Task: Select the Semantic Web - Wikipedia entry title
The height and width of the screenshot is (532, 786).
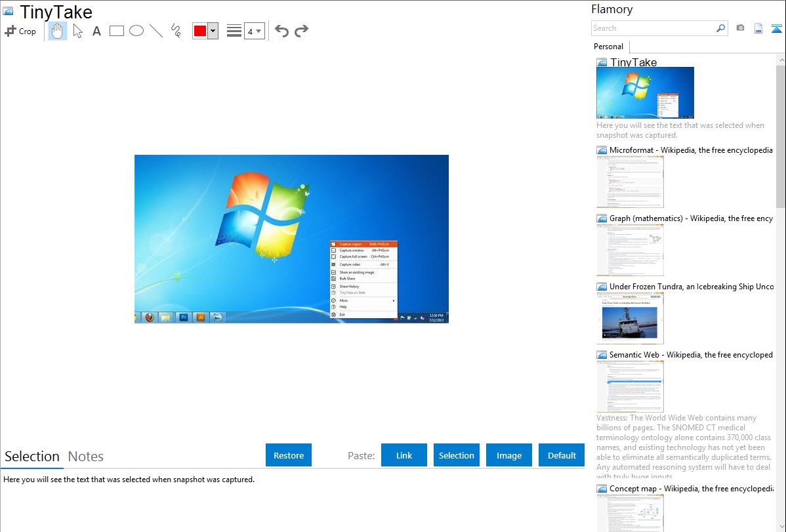Action: coord(692,354)
